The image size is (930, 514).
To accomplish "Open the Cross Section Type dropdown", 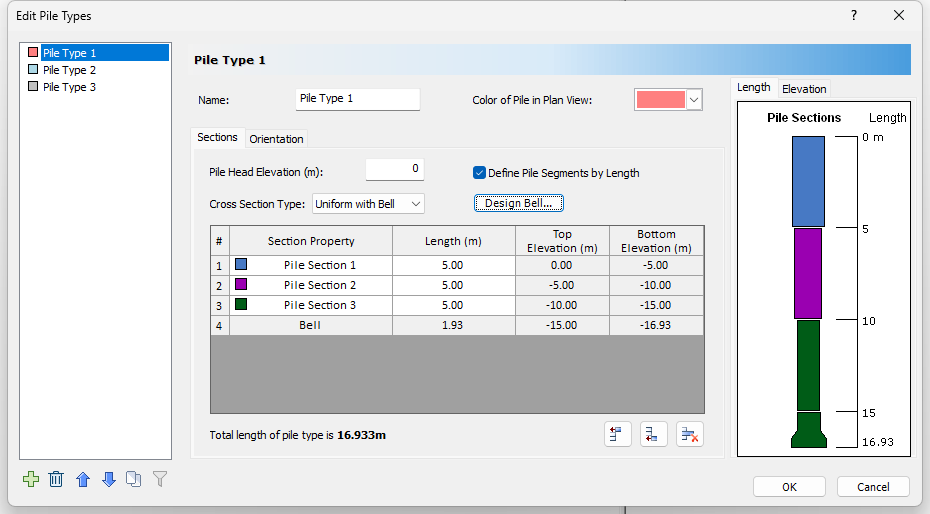I will point(369,204).
